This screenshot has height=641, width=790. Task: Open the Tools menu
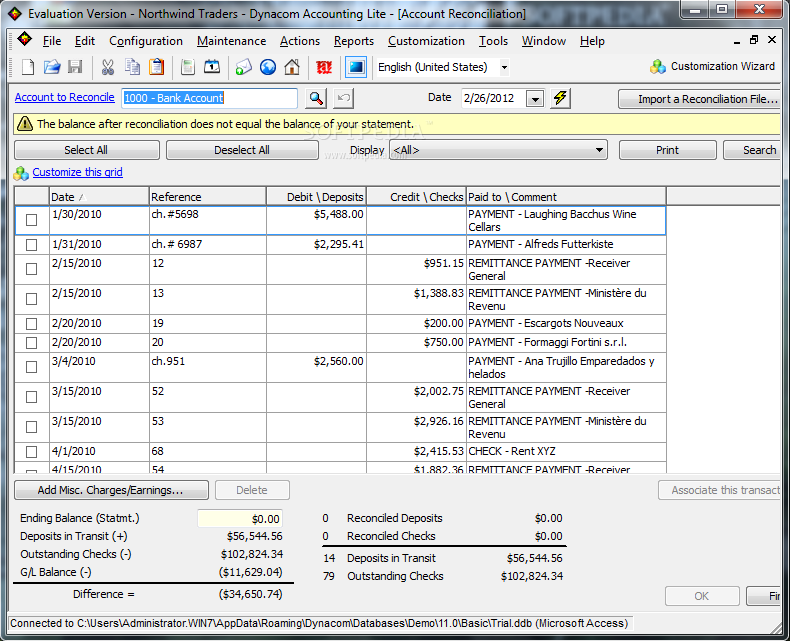(x=493, y=41)
